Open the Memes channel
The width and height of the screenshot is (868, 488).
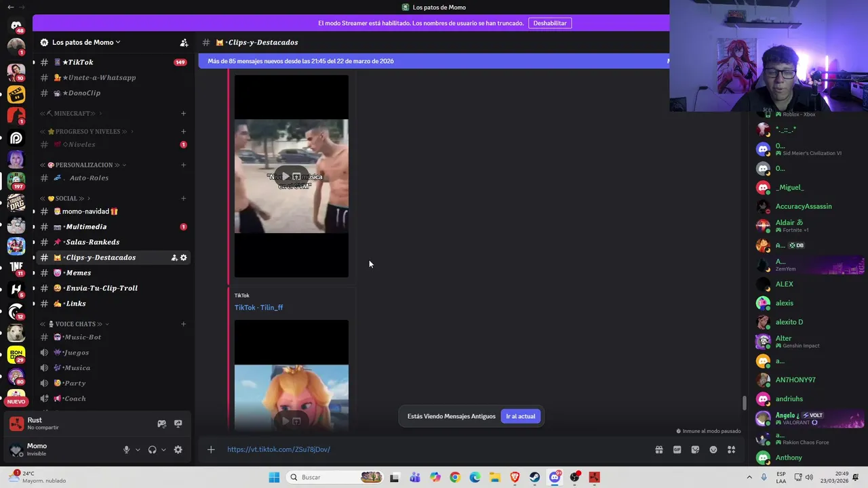click(x=112, y=272)
